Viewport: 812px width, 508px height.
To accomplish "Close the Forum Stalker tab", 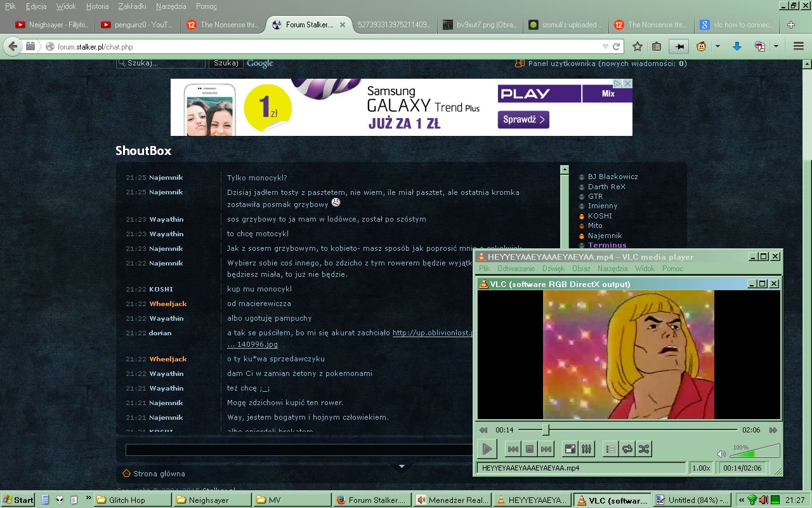I will (x=343, y=25).
